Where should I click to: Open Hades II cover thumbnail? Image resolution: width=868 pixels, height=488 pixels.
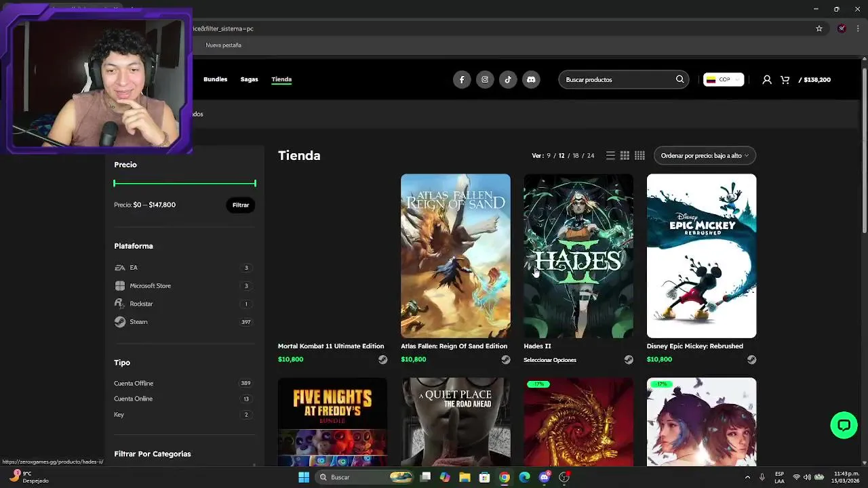tap(578, 256)
